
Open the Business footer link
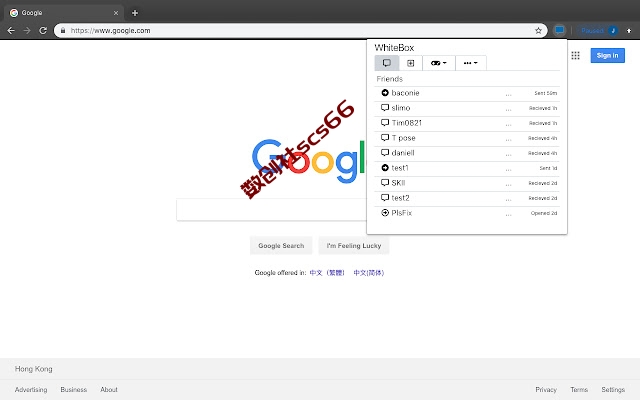tap(74, 390)
